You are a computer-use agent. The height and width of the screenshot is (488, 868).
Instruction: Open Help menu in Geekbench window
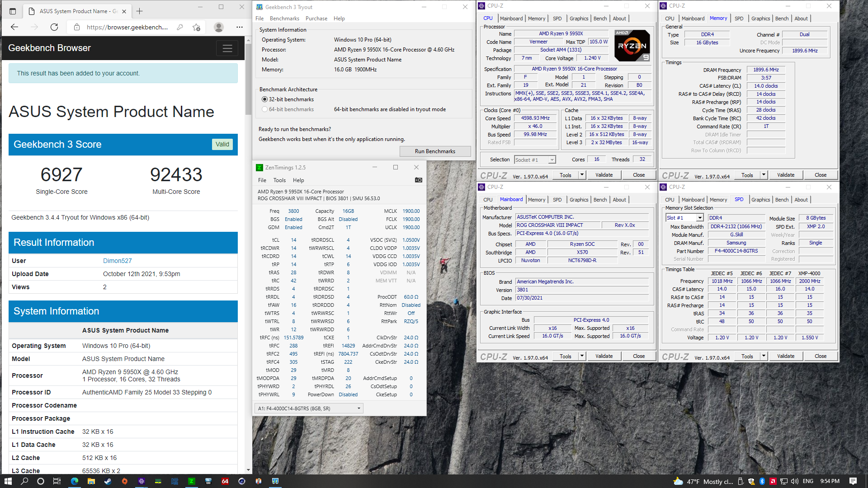(x=339, y=19)
